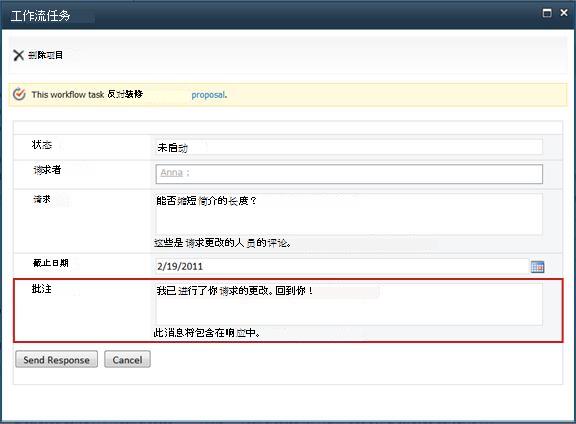Maximize the workflow task dialog

point(547,13)
